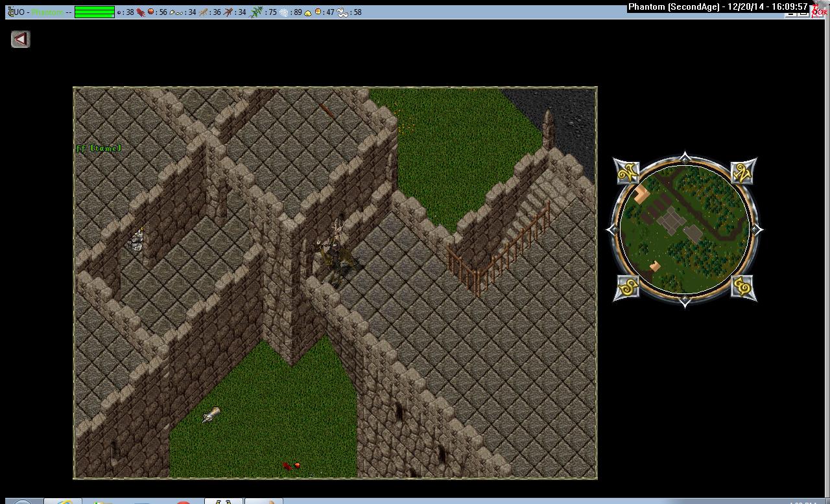Screen dimensions: 830x504
Task: Click the spider's silk reagent icon
Action: (x=284, y=12)
